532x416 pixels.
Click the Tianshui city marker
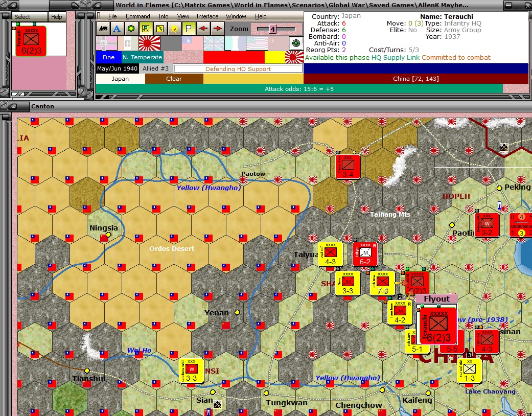point(87,371)
